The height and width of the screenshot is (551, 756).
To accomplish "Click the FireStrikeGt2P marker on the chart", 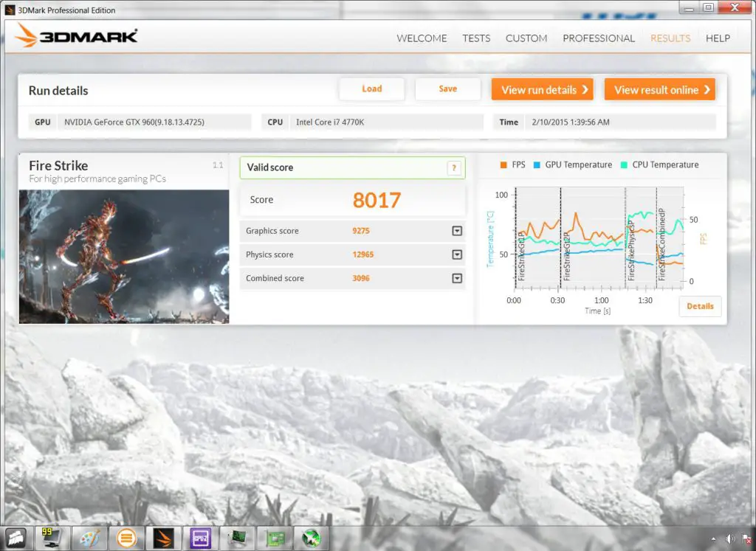I will [566, 255].
